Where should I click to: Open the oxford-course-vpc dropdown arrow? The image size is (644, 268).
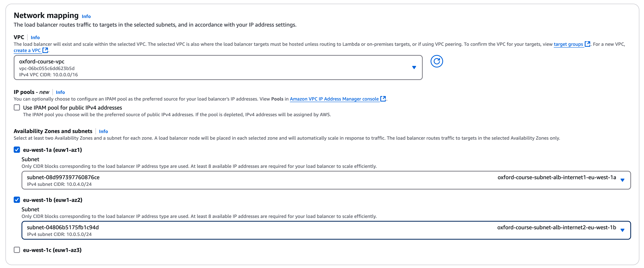[x=414, y=67]
